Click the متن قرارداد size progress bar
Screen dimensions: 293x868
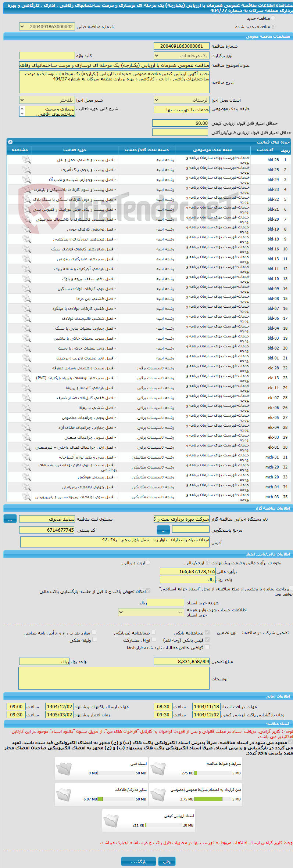click(x=212, y=799)
